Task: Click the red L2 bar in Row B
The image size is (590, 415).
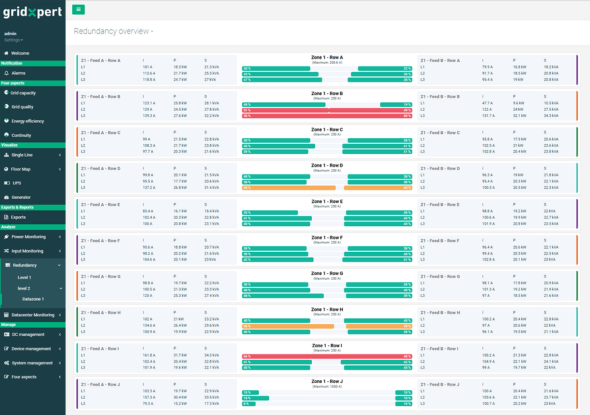Action: [x=327, y=110]
